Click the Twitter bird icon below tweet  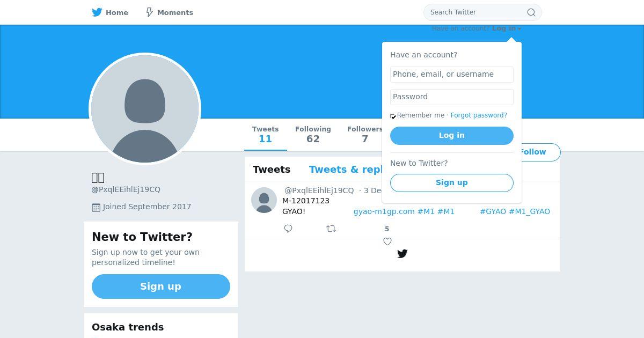point(402,254)
